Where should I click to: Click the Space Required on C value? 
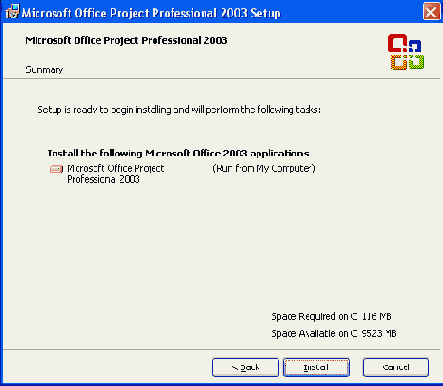377,316
